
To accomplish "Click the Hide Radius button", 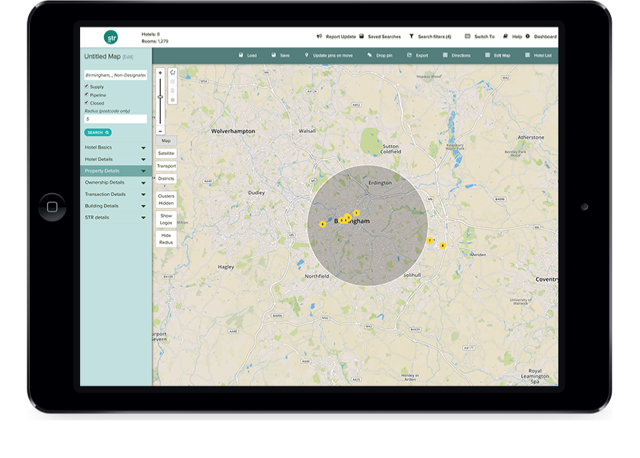I will 166,238.
